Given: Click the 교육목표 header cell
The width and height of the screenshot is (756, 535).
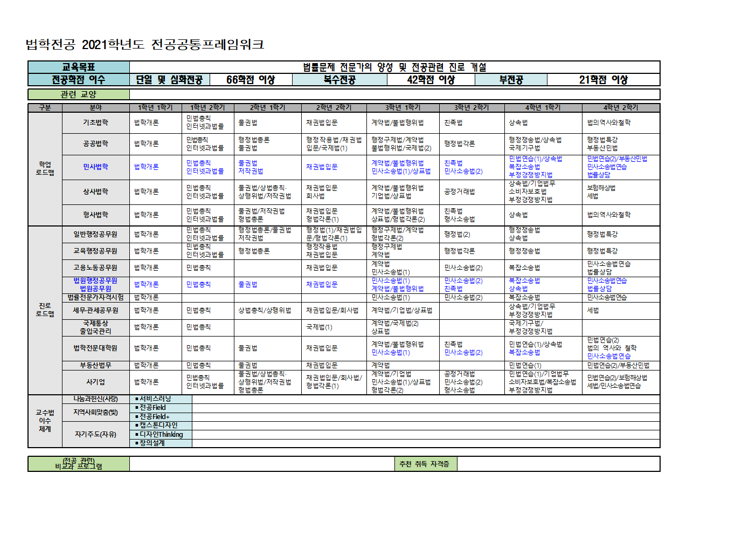Looking at the screenshot, I should [x=79, y=67].
